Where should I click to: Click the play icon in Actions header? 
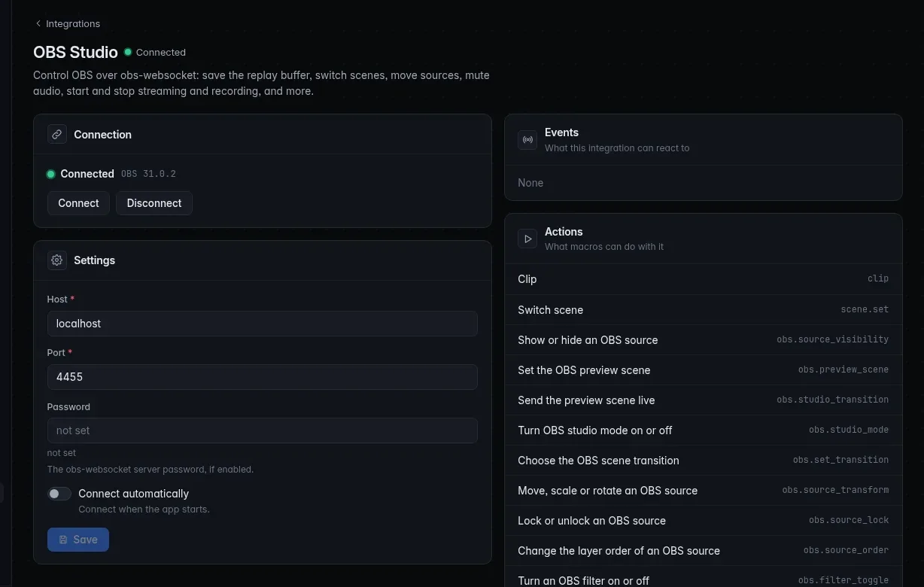coord(527,239)
